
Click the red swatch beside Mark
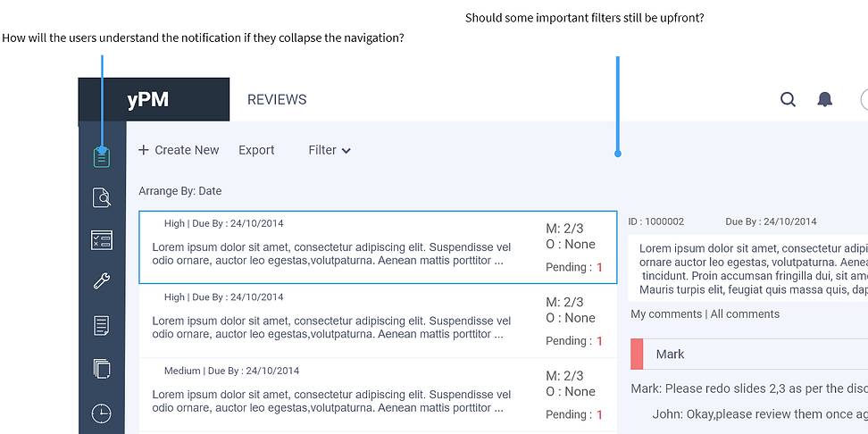pyautogui.click(x=637, y=354)
